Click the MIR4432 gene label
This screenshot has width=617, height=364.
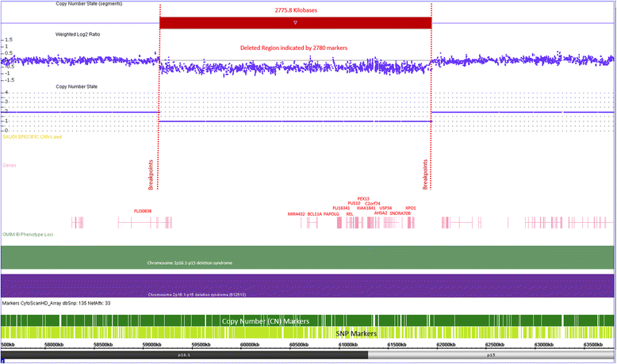click(297, 213)
